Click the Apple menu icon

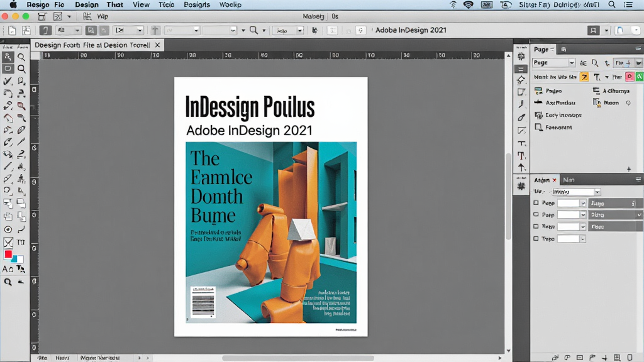pos(13,4)
